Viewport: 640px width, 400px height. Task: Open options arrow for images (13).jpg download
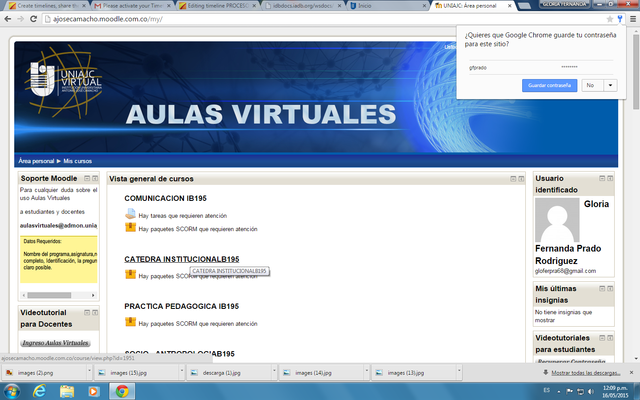pyautogui.click(x=459, y=372)
